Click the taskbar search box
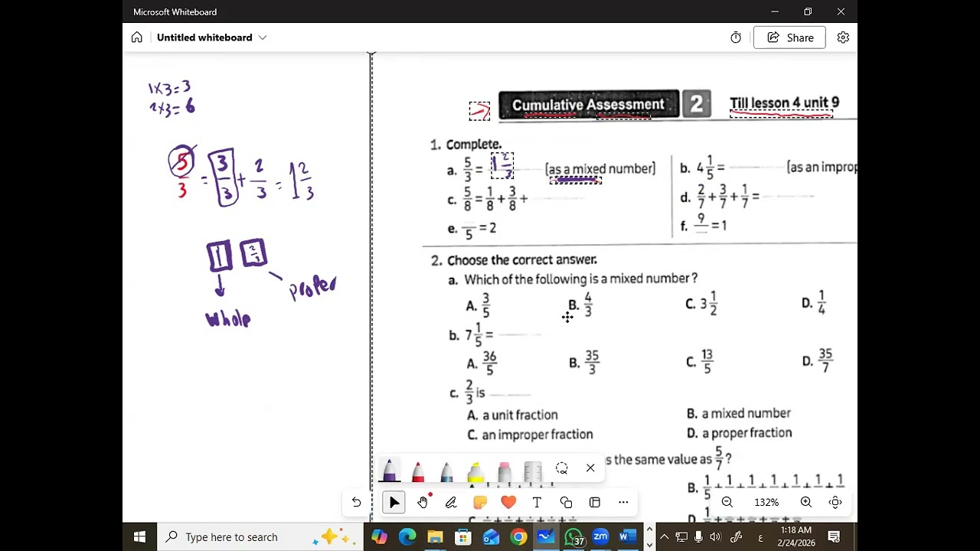This screenshot has height=551, width=980. click(260, 537)
